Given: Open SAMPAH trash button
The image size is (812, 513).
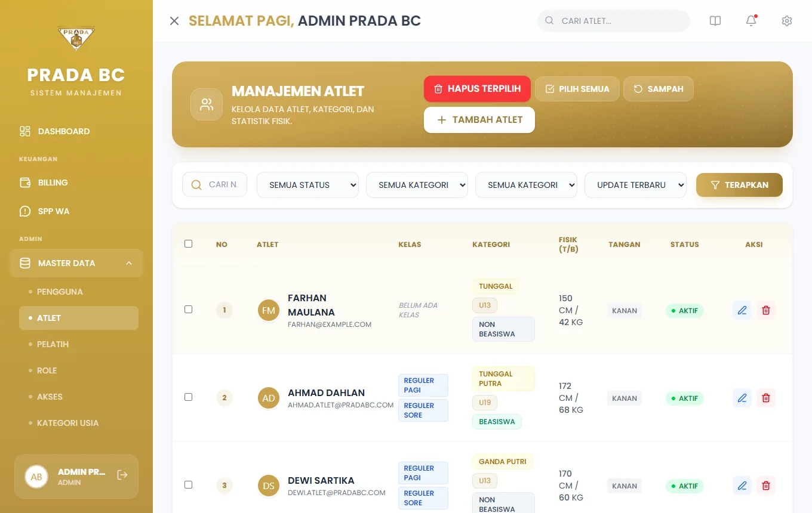Looking at the screenshot, I should point(658,89).
